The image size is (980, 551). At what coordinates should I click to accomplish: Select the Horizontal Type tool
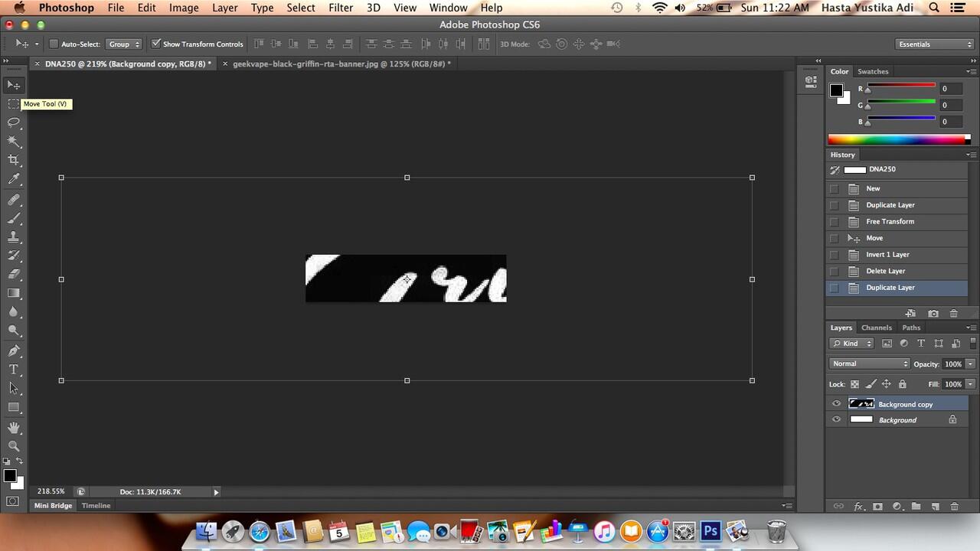[14, 370]
